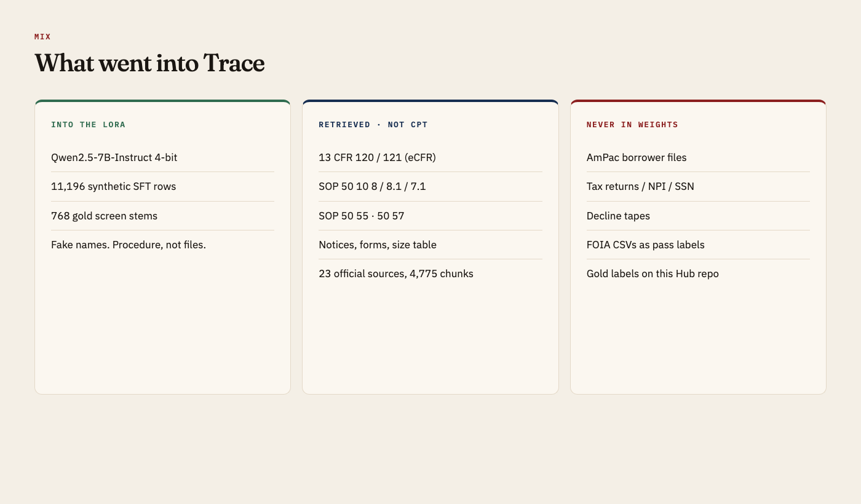Screen dimensions: 861x504
Task: Select the 'RETRIEVED · NOT CPT' card header
Action: pyautogui.click(x=373, y=125)
